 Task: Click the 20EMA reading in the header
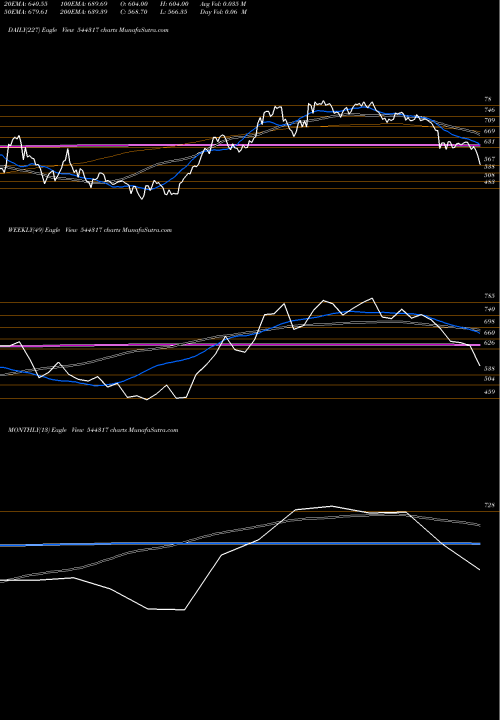24,4
